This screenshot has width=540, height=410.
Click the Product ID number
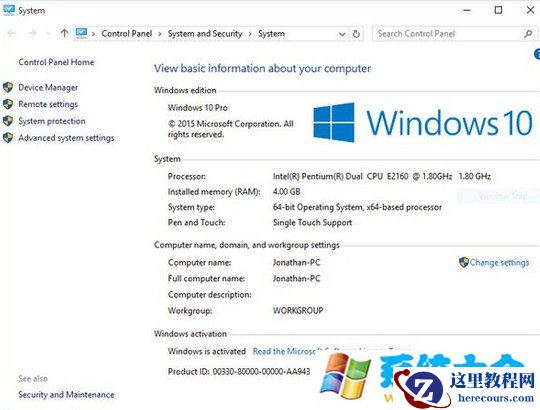point(261,371)
